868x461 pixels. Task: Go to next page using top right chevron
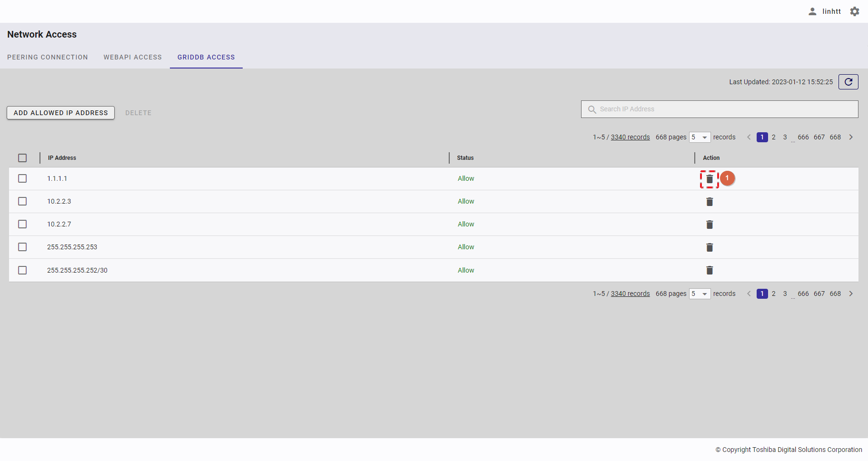point(851,137)
